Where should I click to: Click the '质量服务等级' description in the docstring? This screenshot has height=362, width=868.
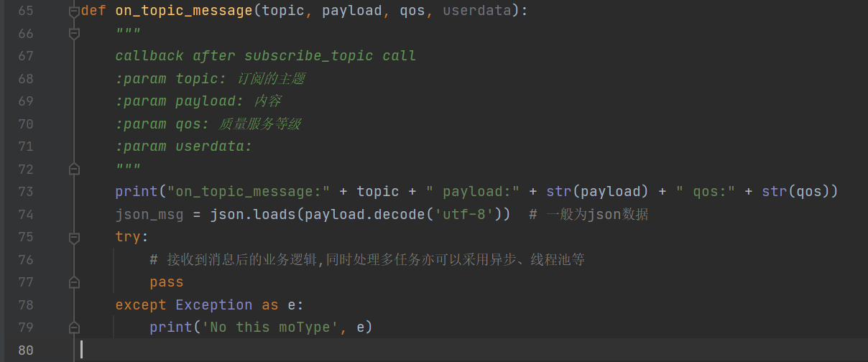coord(260,124)
